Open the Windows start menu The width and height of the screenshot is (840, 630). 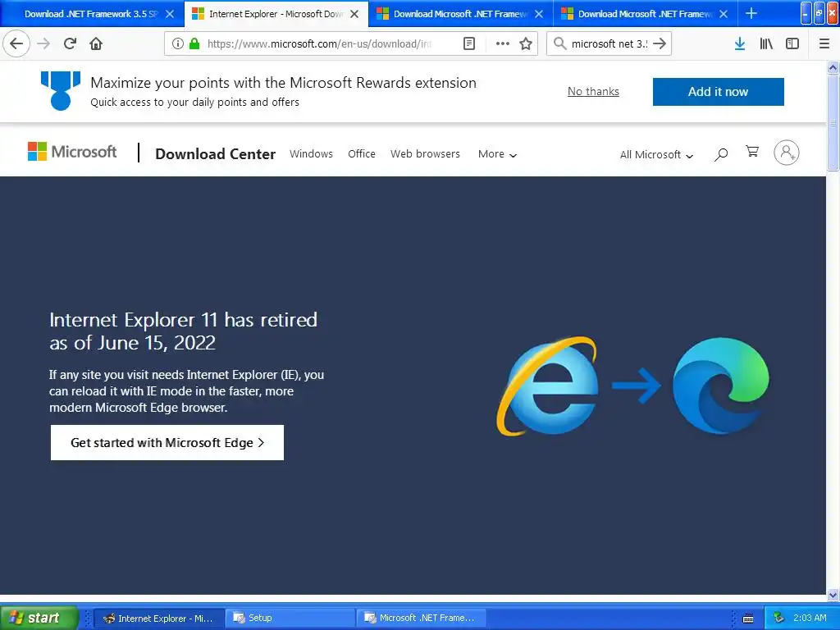tap(39, 618)
